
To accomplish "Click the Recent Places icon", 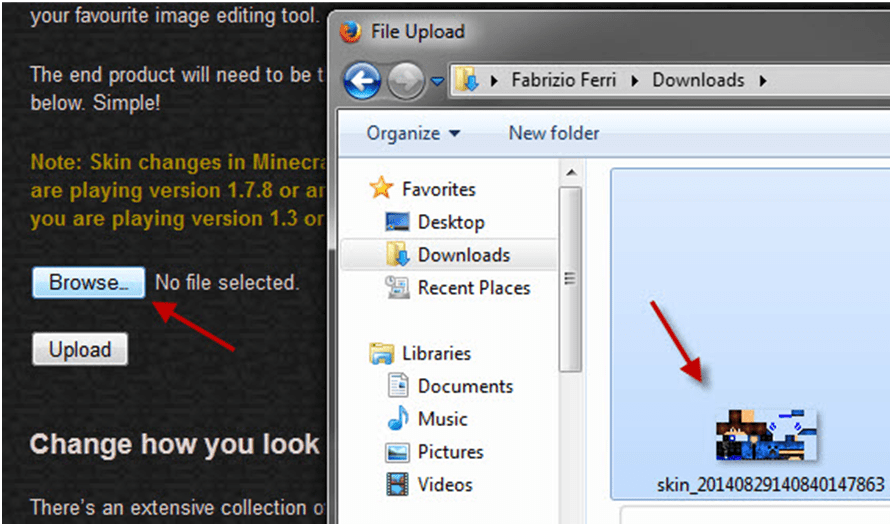I will (397, 287).
